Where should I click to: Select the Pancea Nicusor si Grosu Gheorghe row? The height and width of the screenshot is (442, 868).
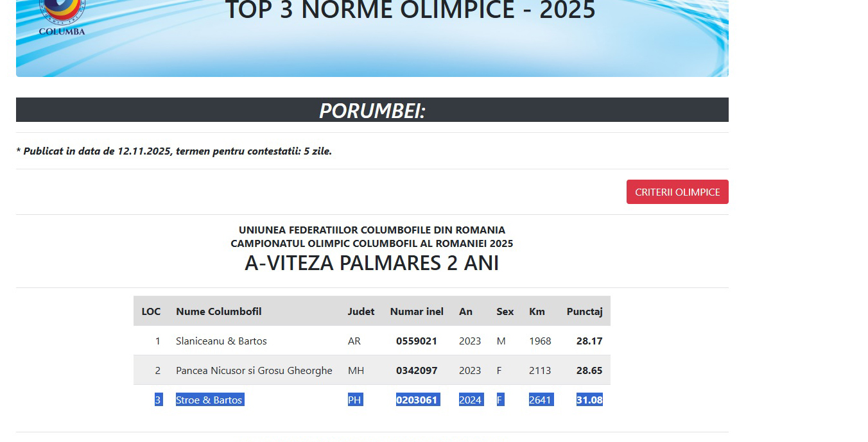click(x=254, y=370)
